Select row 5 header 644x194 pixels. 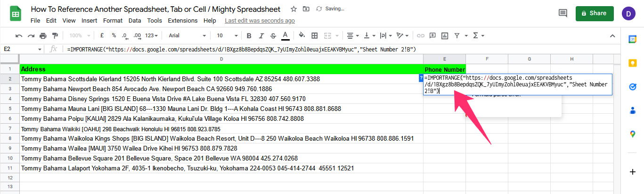click(9, 109)
